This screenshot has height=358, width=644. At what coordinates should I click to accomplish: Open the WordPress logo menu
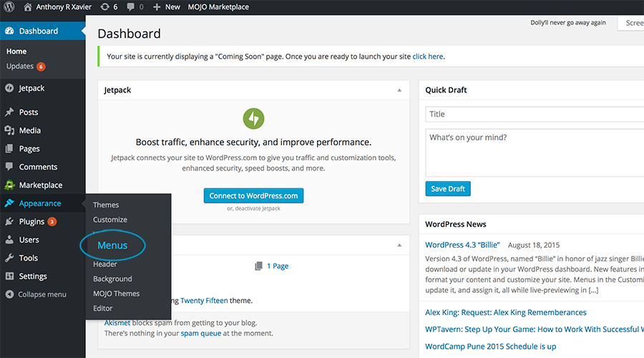(x=9, y=7)
